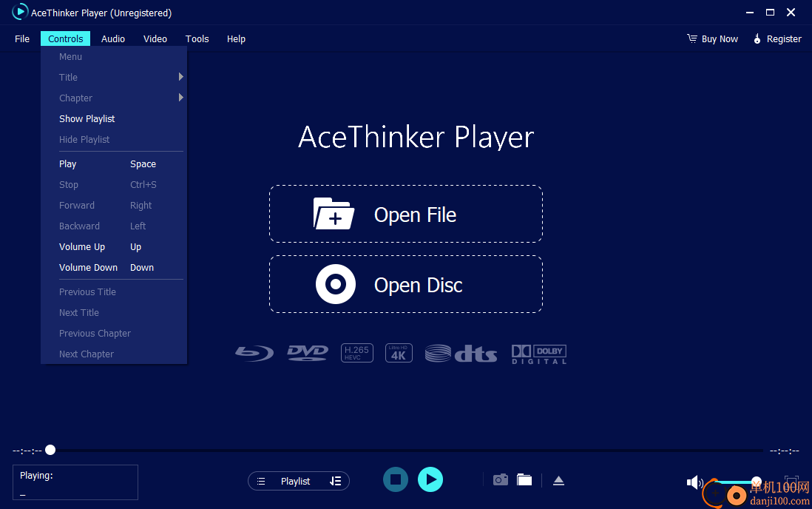Click the Playing: info box
This screenshot has width=812, height=509.
[x=75, y=482]
